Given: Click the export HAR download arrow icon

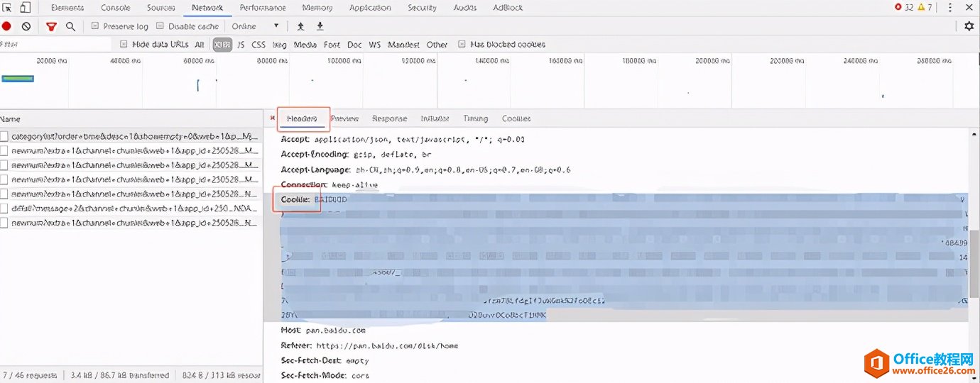Looking at the screenshot, I should (320, 26).
